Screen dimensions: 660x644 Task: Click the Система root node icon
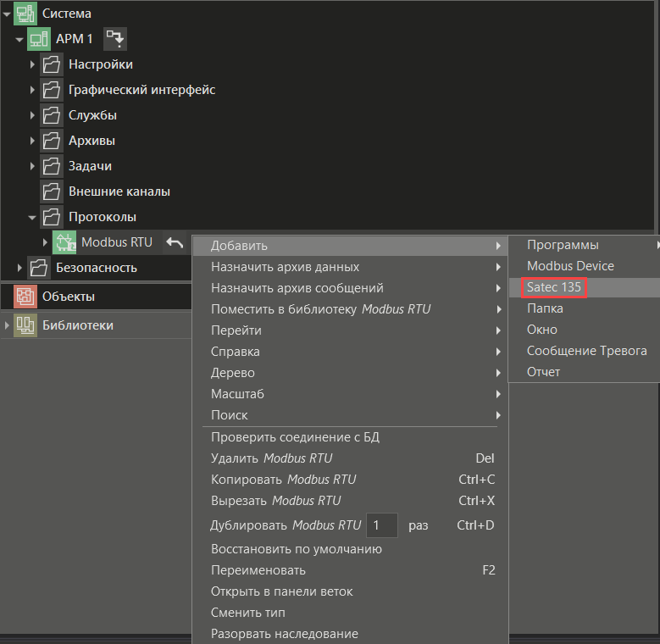point(26,14)
